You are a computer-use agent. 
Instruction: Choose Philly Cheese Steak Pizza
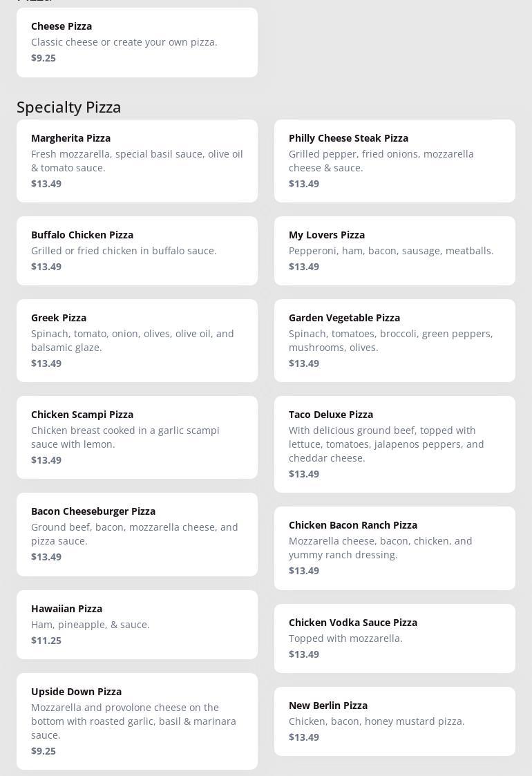tap(395, 160)
